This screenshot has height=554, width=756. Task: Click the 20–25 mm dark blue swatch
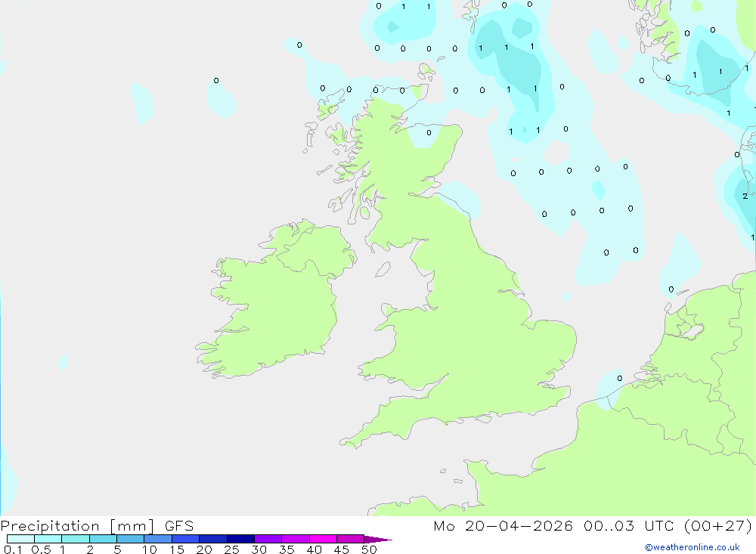coord(213,539)
